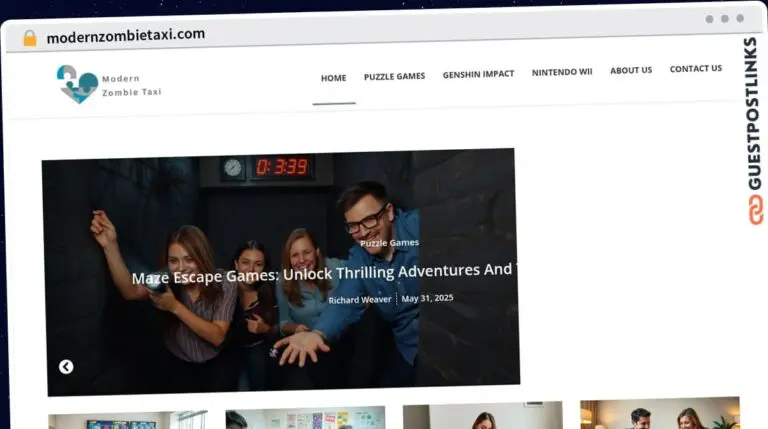Click the orange padlock security icon
768x429 pixels.
click(30, 38)
